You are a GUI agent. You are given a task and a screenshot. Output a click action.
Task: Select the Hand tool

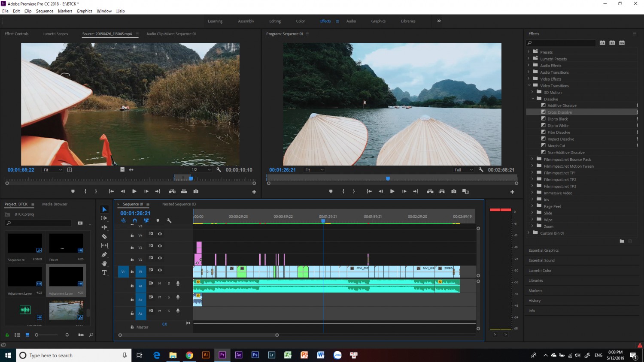[x=104, y=263]
